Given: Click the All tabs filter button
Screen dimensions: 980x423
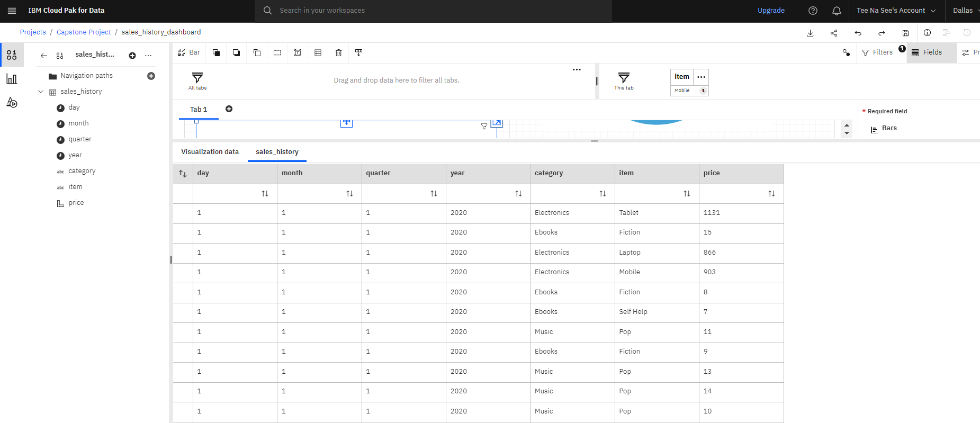Looking at the screenshot, I should click(197, 80).
